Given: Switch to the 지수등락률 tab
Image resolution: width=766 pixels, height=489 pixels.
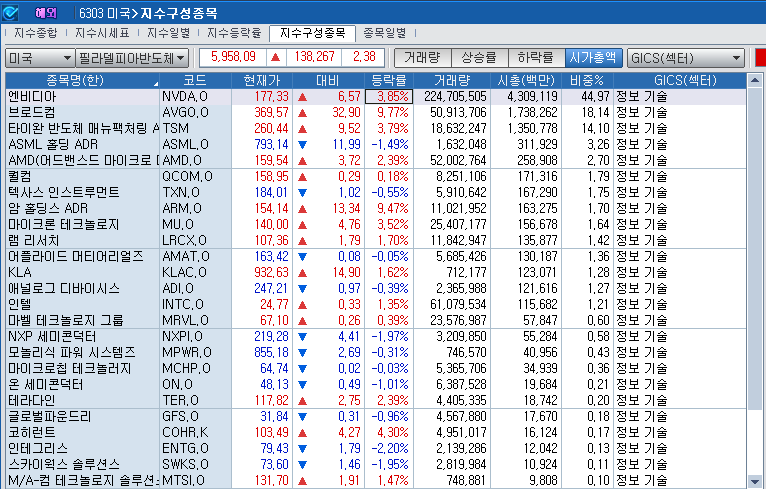Looking at the screenshot, I should (234, 33).
